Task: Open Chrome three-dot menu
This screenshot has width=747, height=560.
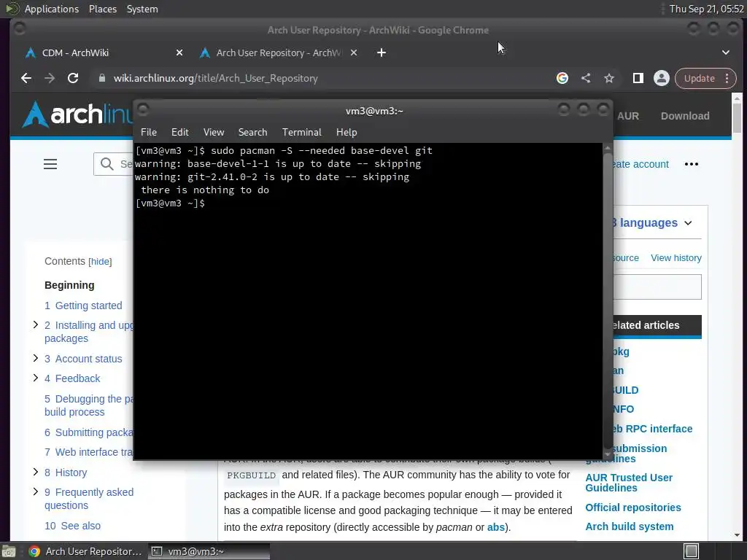Action: (727, 78)
